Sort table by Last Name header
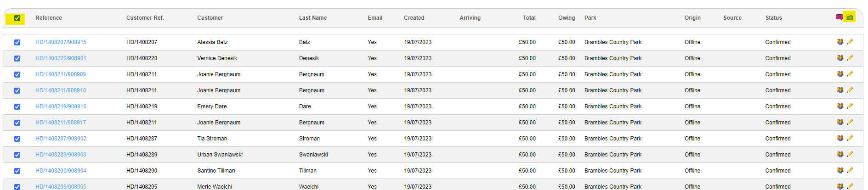 (313, 18)
